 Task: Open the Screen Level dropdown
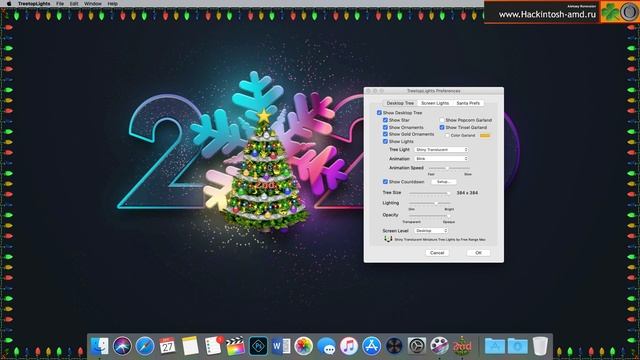coord(431,231)
